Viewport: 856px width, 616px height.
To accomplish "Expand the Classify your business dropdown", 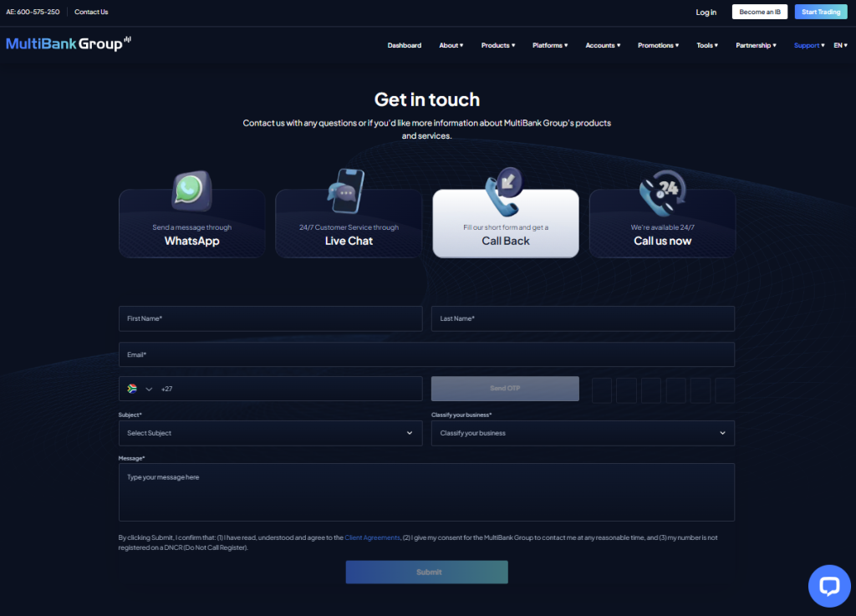I will (583, 433).
